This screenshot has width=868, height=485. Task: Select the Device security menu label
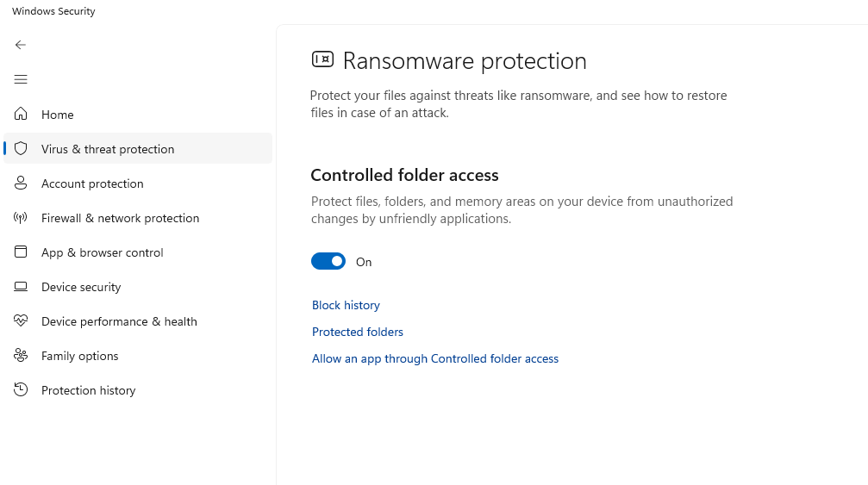click(81, 287)
